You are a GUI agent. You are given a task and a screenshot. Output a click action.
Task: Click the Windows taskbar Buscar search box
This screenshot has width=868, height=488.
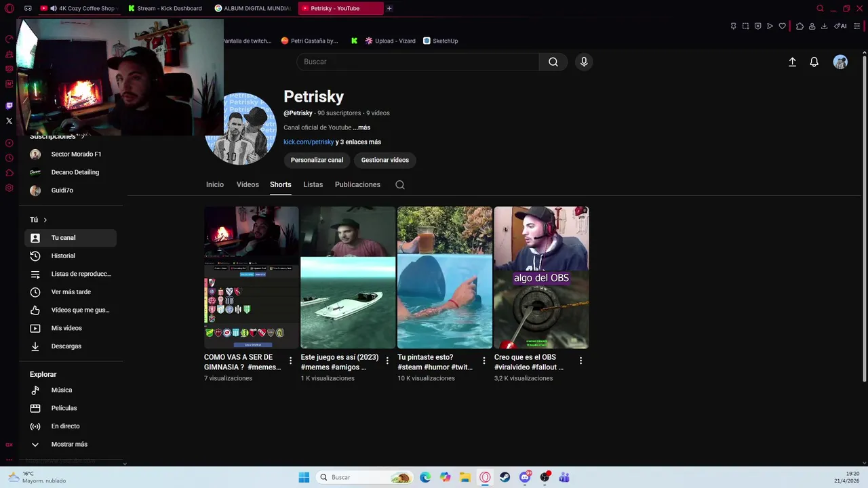pos(364,477)
